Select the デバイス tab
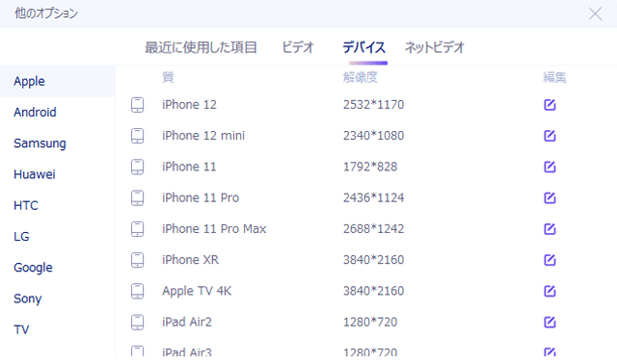Viewport: 617px width, 364px height. tap(364, 47)
